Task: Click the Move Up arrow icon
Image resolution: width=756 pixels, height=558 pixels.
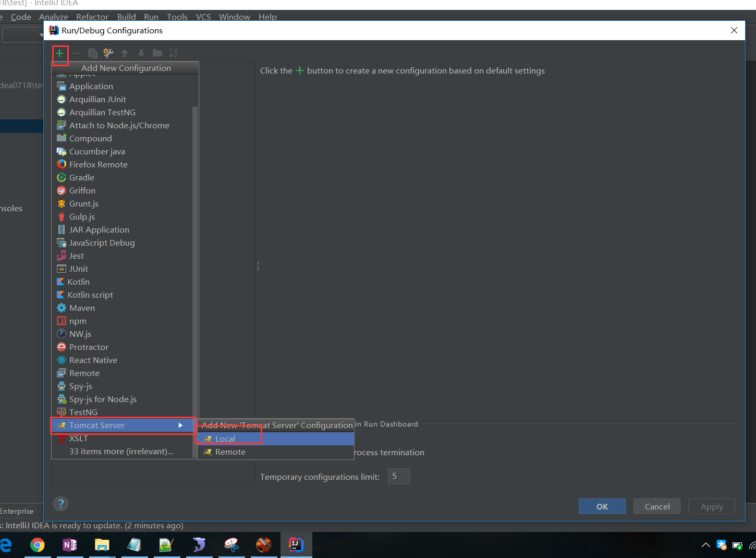Action: (x=125, y=53)
